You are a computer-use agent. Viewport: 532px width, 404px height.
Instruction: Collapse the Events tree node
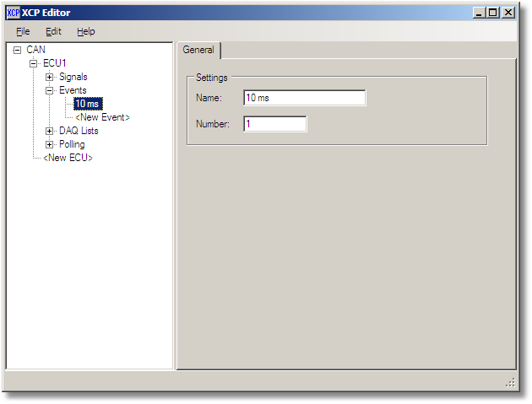[x=49, y=91]
